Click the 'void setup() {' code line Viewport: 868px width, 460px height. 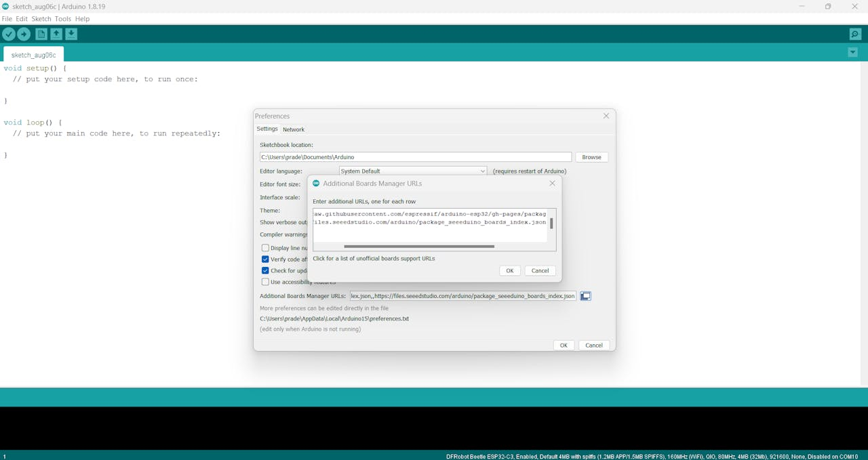click(x=35, y=68)
